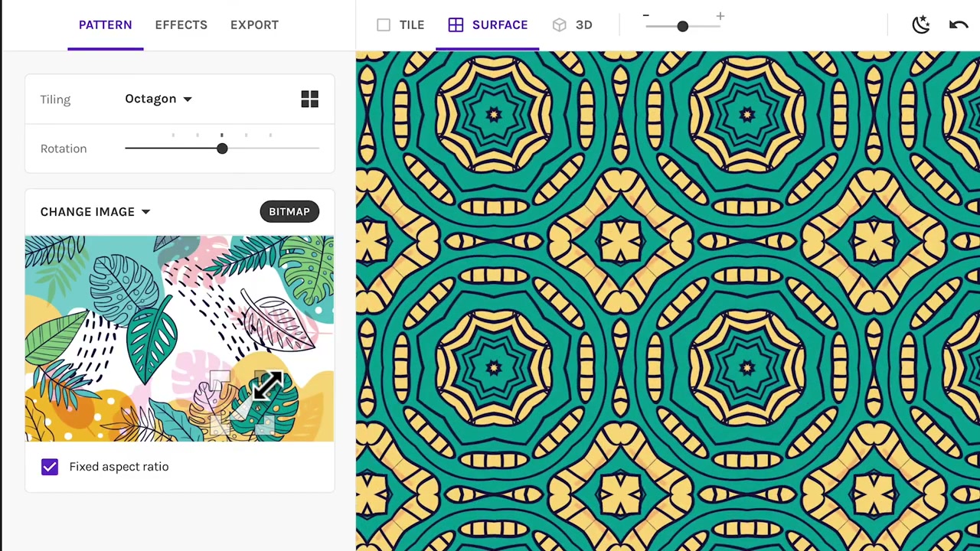Click resize arrows handle on source image
This screenshot has width=980, height=551.
pyautogui.click(x=267, y=385)
